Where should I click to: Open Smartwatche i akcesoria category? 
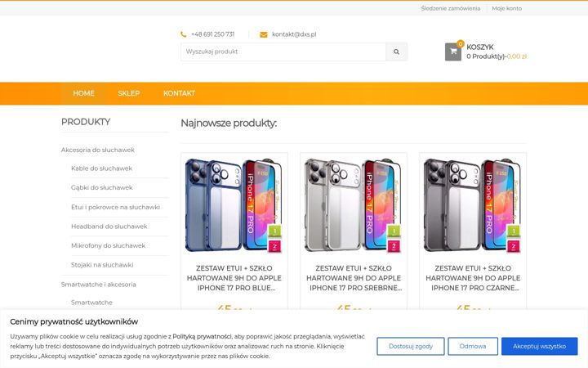pyautogui.click(x=98, y=285)
